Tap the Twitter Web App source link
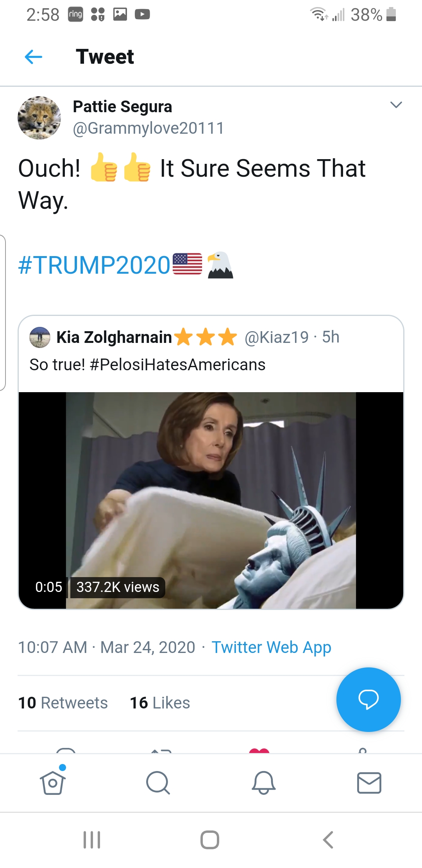The height and width of the screenshot is (868, 422). (271, 647)
